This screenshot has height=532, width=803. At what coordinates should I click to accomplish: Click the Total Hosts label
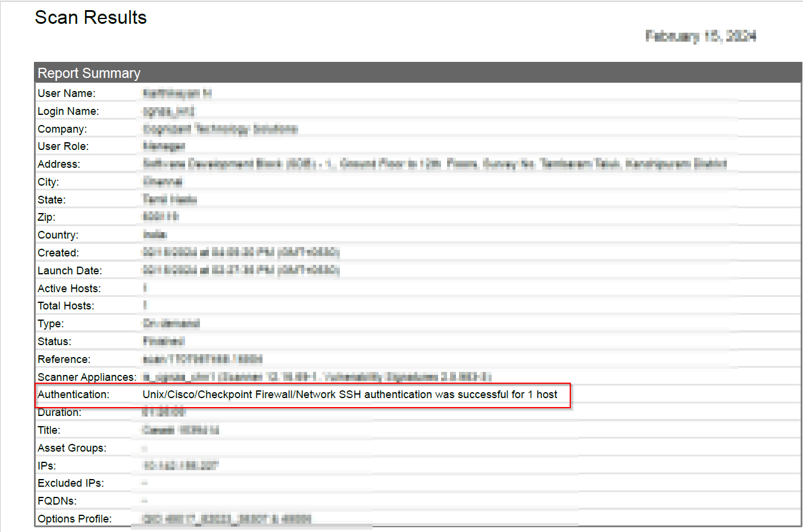tap(66, 306)
